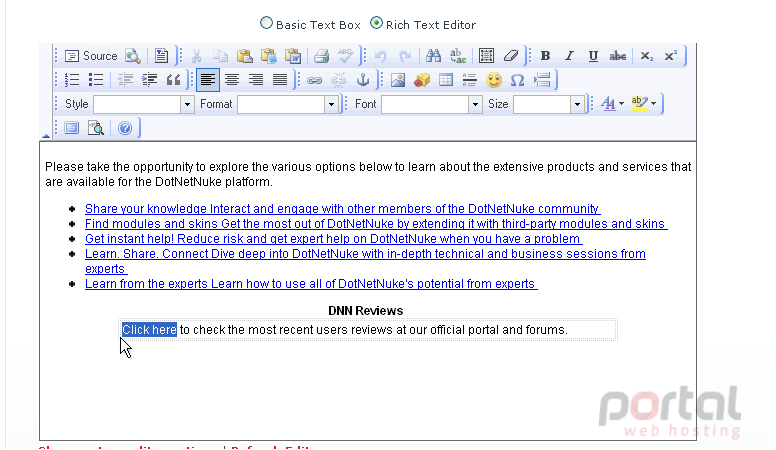
Task: Click the Insert Link chain icon
Action: [x=314, y=80]
